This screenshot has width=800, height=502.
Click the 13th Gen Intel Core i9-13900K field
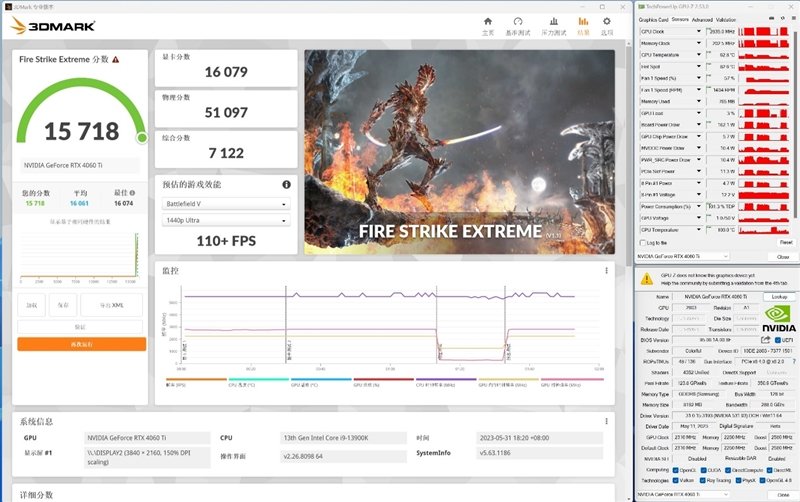coord(343,438)
